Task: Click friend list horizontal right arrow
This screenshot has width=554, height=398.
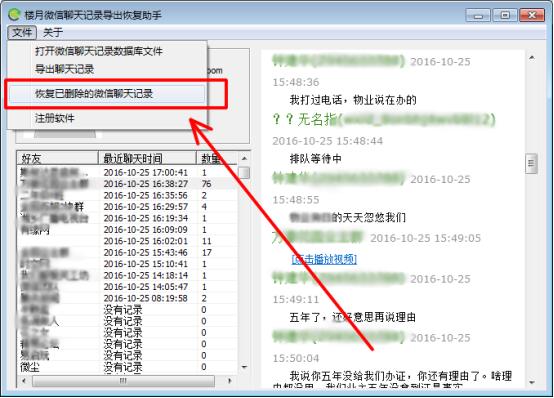Action: (x=230, y=381)
